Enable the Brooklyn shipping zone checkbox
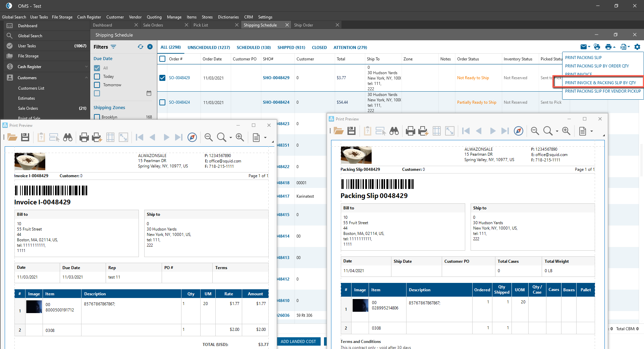 pos(97,117)
